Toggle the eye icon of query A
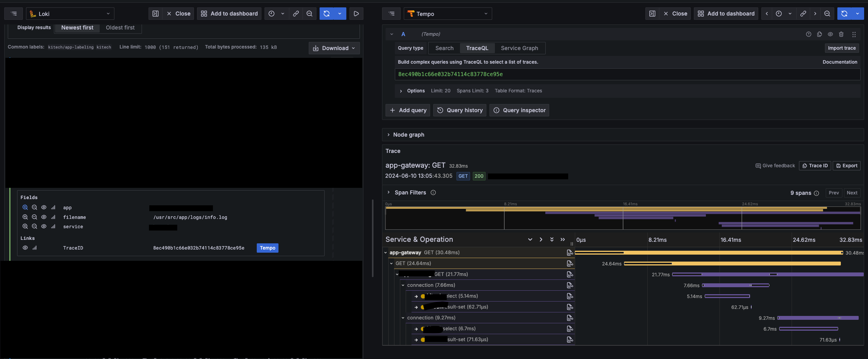 tap(830, 34)
